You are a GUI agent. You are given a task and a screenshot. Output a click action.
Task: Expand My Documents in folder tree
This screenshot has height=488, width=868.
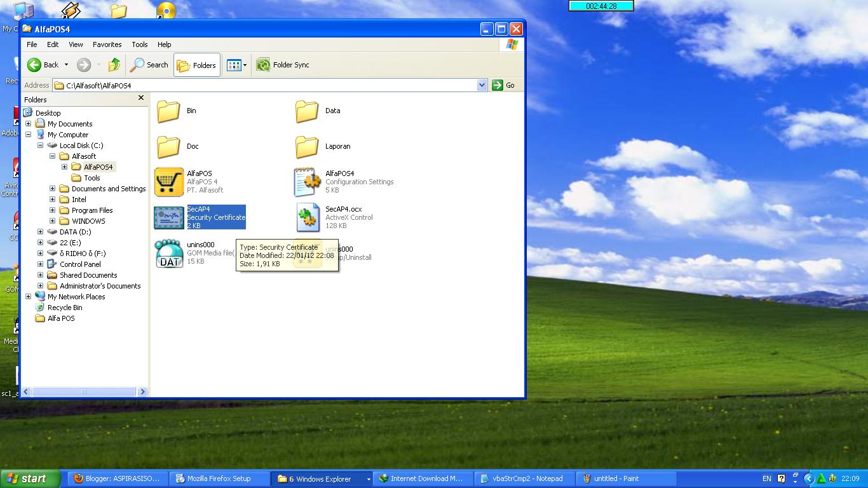[28, 124]
